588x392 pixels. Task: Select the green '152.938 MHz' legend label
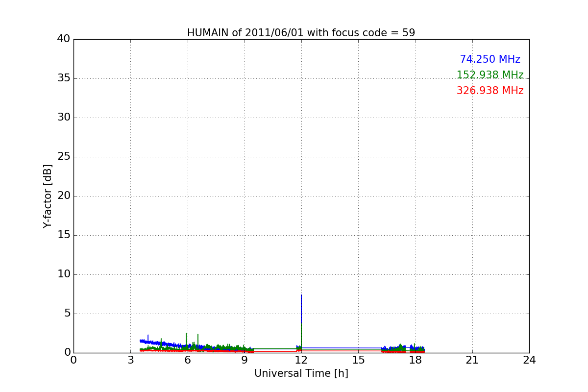[490, 75]
